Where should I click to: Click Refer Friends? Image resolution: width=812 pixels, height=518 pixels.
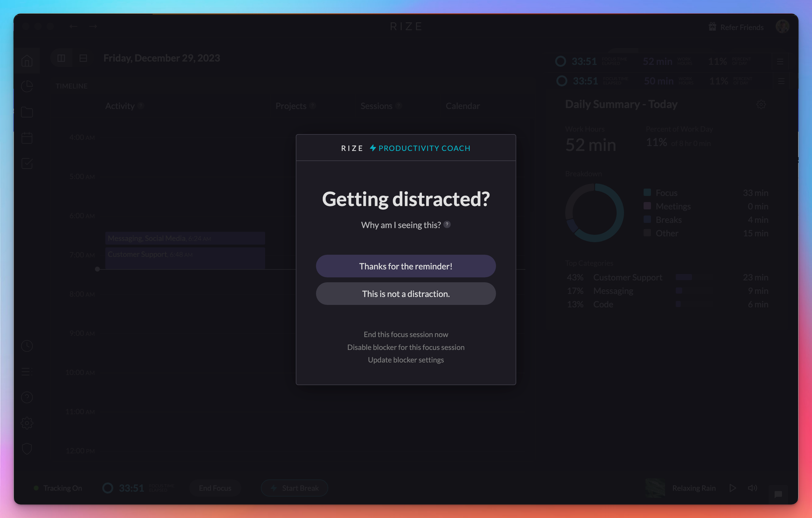pyautogui.click(x=736, y=27)
